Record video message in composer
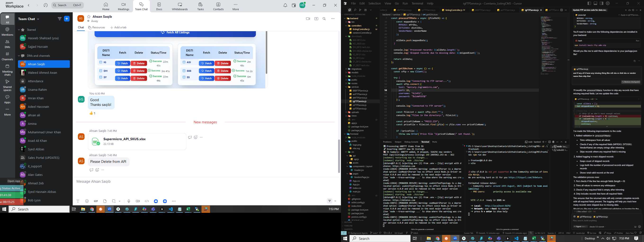Screen dimensions: 644x242 pos(138,201)
